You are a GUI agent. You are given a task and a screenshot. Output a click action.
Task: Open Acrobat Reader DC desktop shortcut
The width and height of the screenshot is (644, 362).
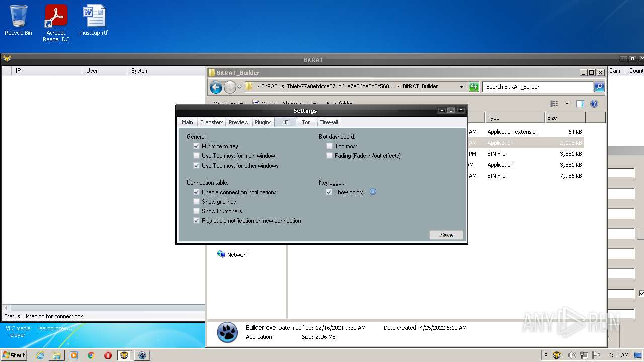pyautogui.click(x=56, y=23)
